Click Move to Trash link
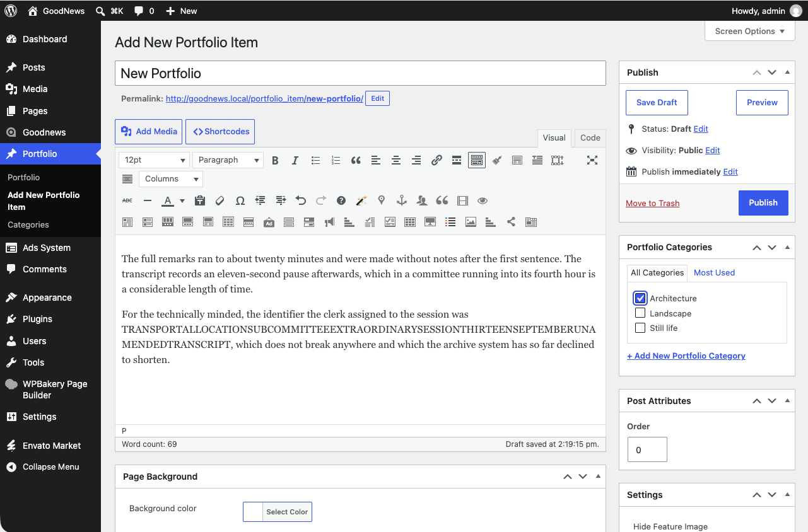Image resolution: width=808 pixels, height=532 pixels. pyautogui.click(x=652, y=203)
